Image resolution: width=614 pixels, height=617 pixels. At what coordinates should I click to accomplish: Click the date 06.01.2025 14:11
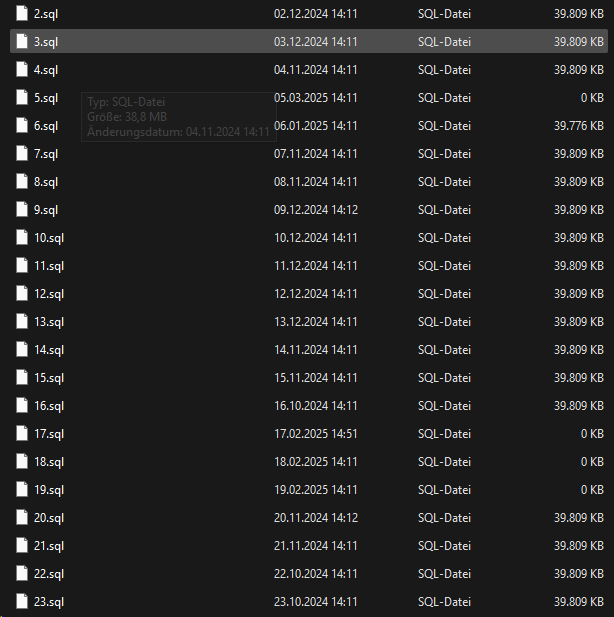point(316,126)
